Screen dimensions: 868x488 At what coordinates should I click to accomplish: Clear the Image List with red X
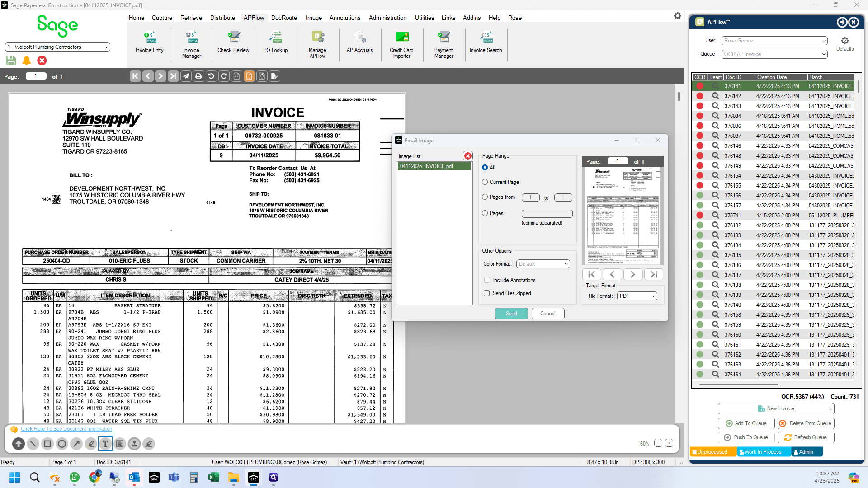[468, 156]
